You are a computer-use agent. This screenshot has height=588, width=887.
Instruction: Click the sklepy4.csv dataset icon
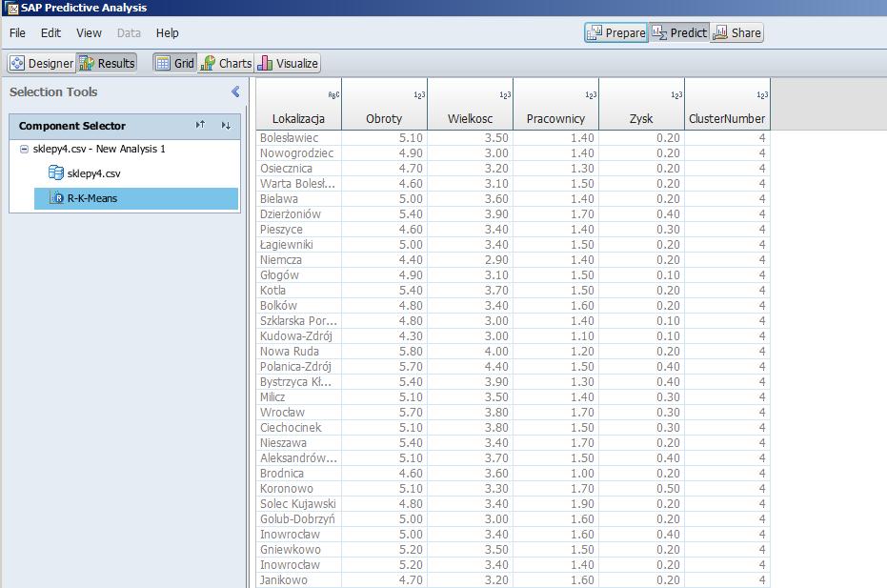click(x=56, y=172)
